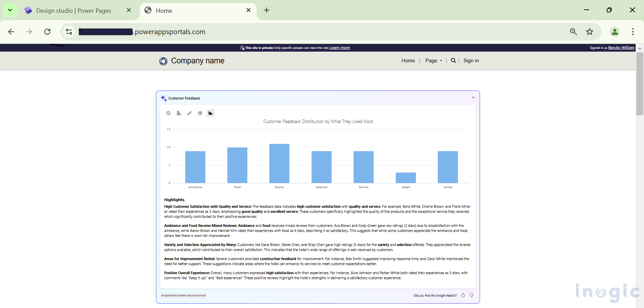Bookmark this page with star

(590, 32)
